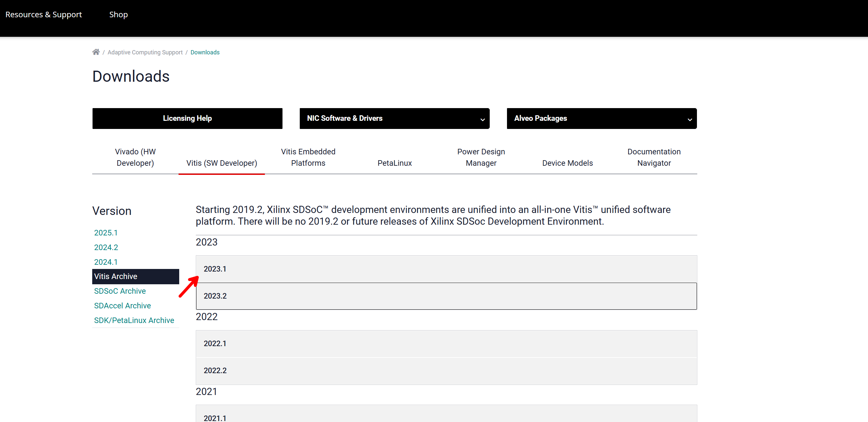
Task: Open Documentation Navigator tab
Action: tap(653, 157)
